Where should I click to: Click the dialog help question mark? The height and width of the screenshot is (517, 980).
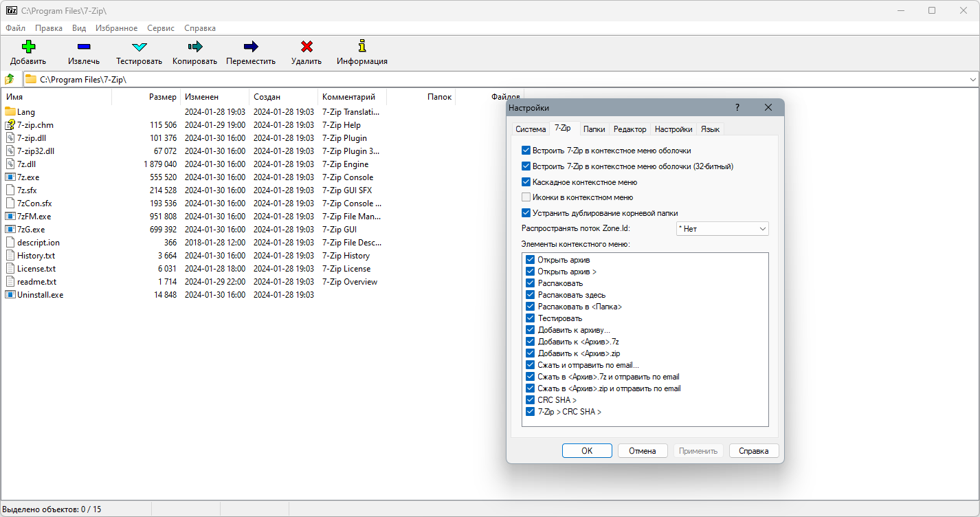(737, 108)
